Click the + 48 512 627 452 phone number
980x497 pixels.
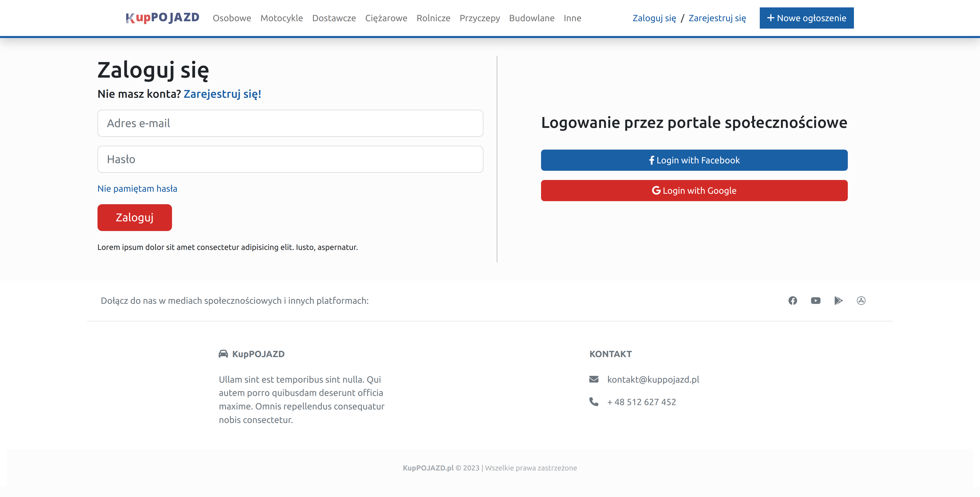[641, 402]
